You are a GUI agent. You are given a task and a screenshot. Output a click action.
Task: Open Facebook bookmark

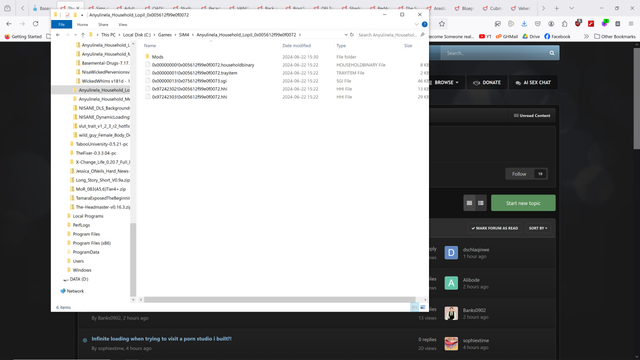pyautogui.click(x=557, y=36)
